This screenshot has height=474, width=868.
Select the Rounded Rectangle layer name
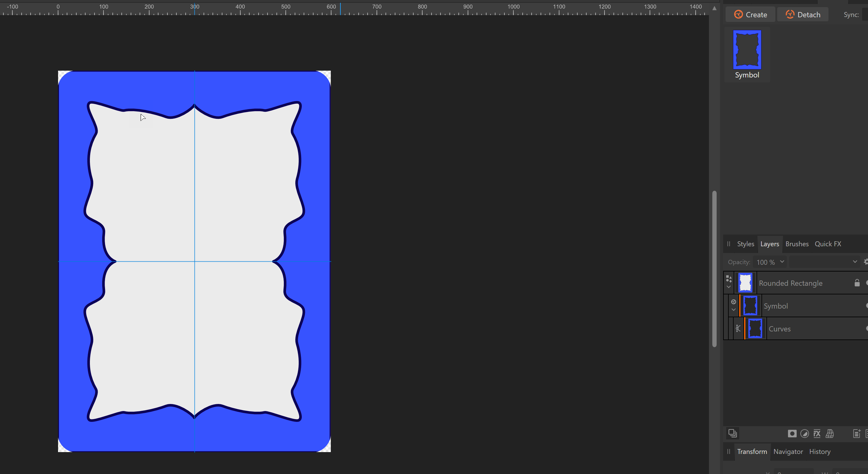(x=790, y=283)
